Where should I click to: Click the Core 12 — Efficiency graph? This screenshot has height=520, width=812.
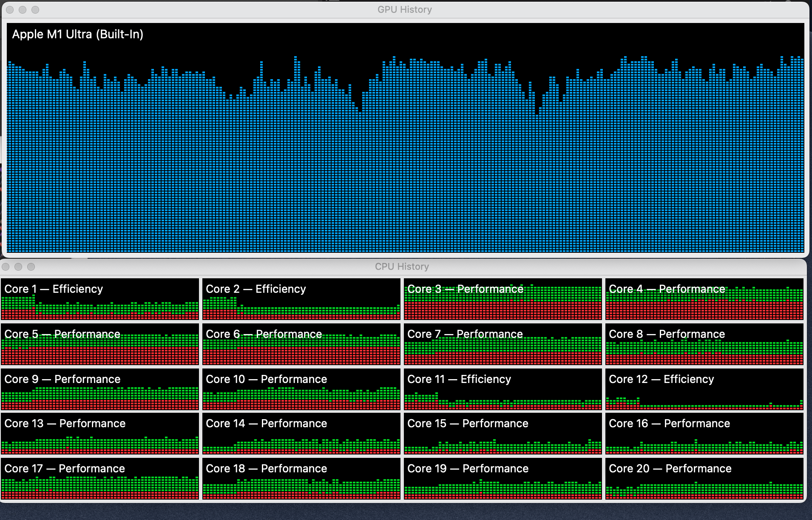click(x=704, y=389)
